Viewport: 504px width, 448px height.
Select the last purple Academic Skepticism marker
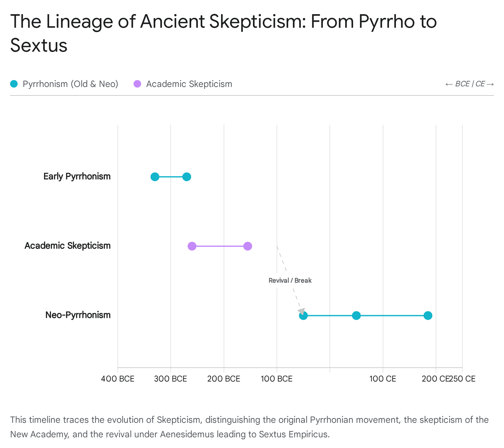pos(248,246)
